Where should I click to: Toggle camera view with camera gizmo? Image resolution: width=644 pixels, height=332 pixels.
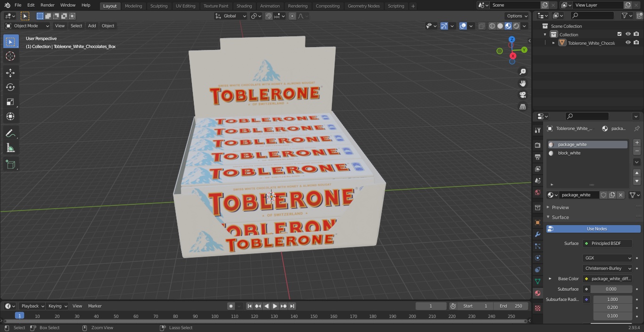pyautogui.click(x=522, y=95)
